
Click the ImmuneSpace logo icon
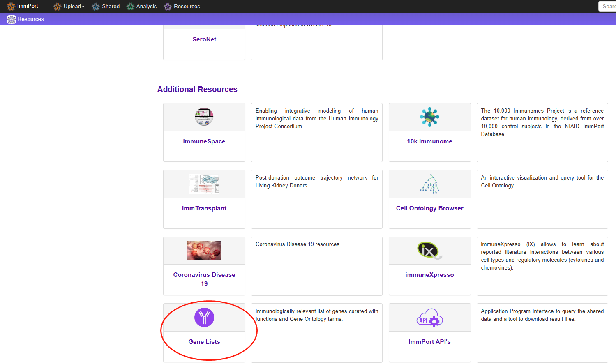[204, 117]
